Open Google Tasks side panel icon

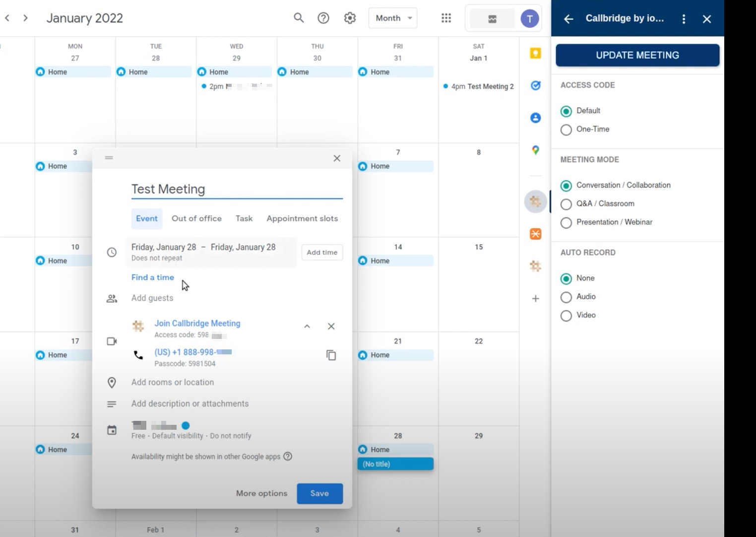point(535,85)
